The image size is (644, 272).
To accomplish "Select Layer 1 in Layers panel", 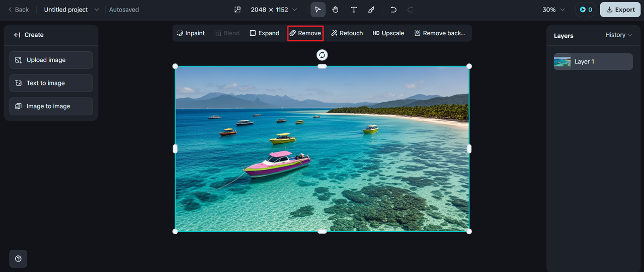I will pyautogui.click(x=593, y=62).
